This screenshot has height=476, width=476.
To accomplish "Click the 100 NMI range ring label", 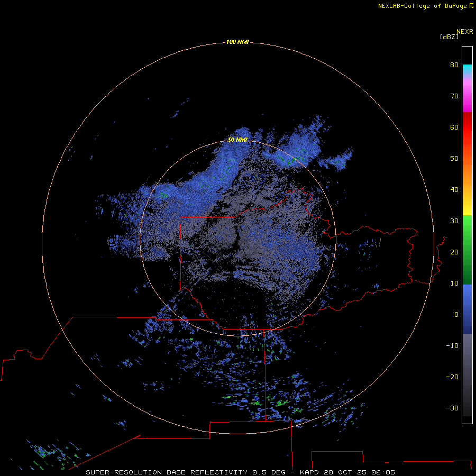I will pos(237,42).
